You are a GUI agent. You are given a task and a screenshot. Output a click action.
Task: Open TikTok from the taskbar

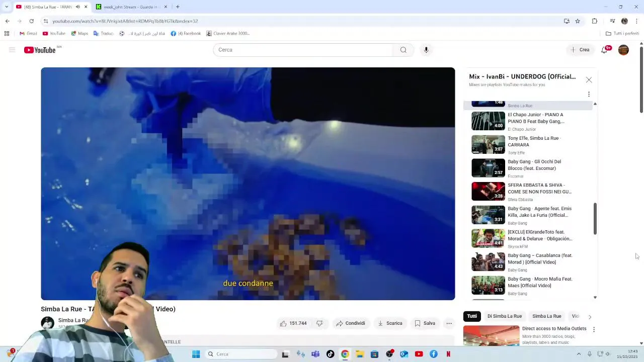coord(330,354)
